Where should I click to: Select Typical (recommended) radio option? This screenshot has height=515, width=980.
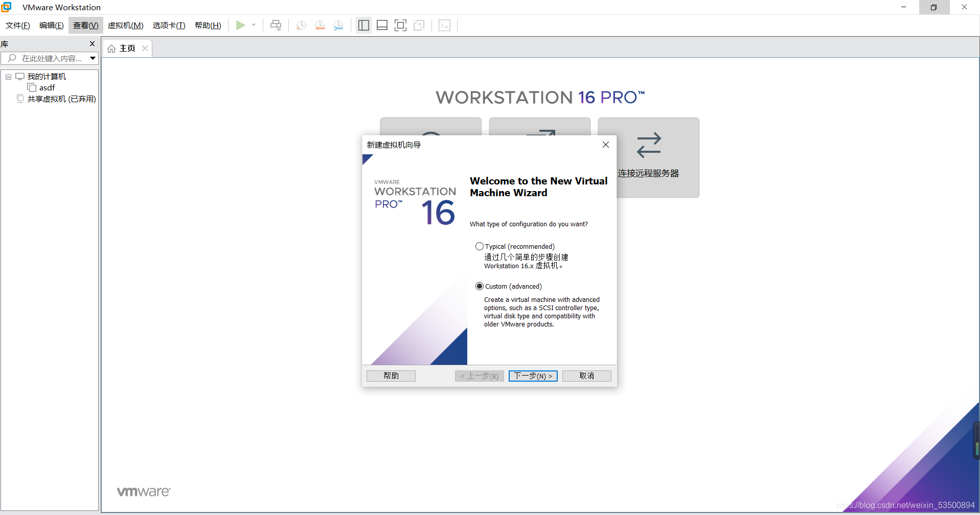tap(480, 246)
